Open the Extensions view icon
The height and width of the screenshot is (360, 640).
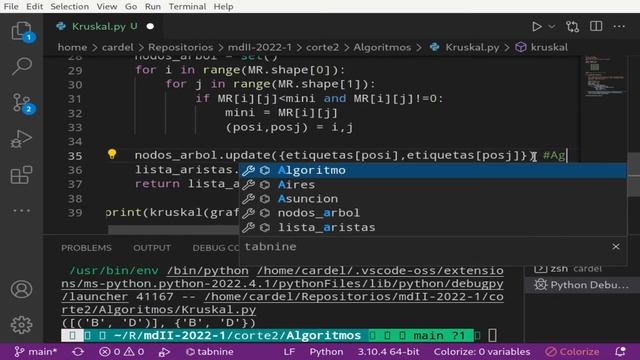(x=21, y=175)
